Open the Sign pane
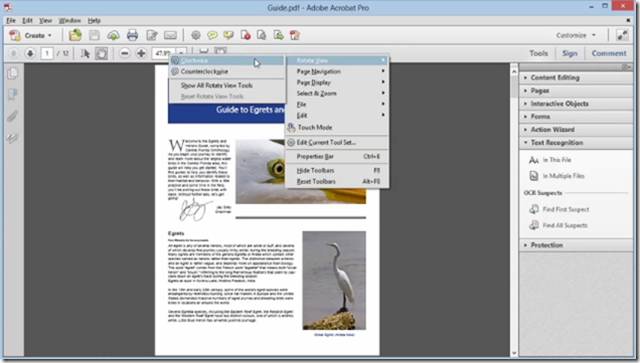The image size is (640, 363). tap(570, 53)
